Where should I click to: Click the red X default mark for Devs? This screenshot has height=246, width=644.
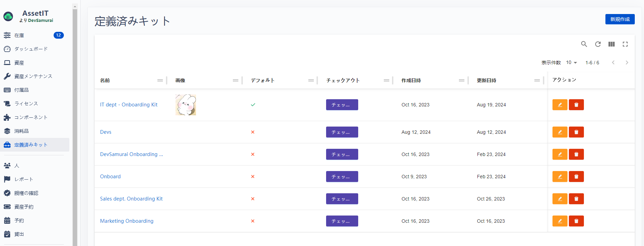[x=253, y=132]
